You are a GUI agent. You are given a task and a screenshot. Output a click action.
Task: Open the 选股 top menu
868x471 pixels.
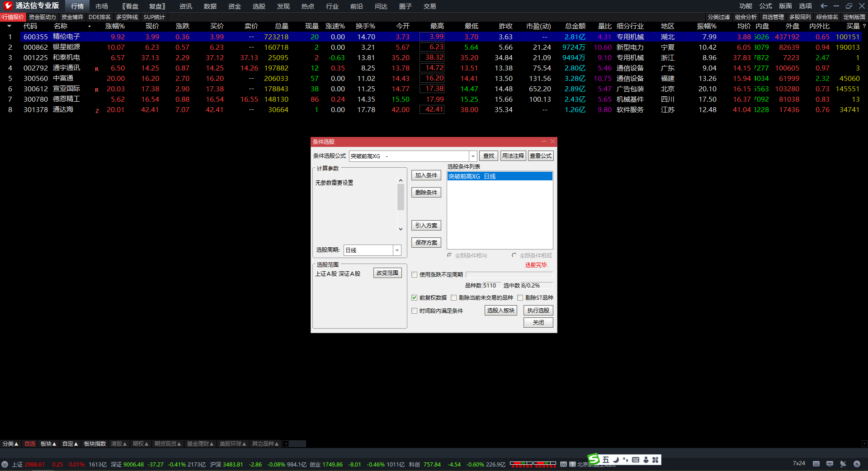coord(259,6)
